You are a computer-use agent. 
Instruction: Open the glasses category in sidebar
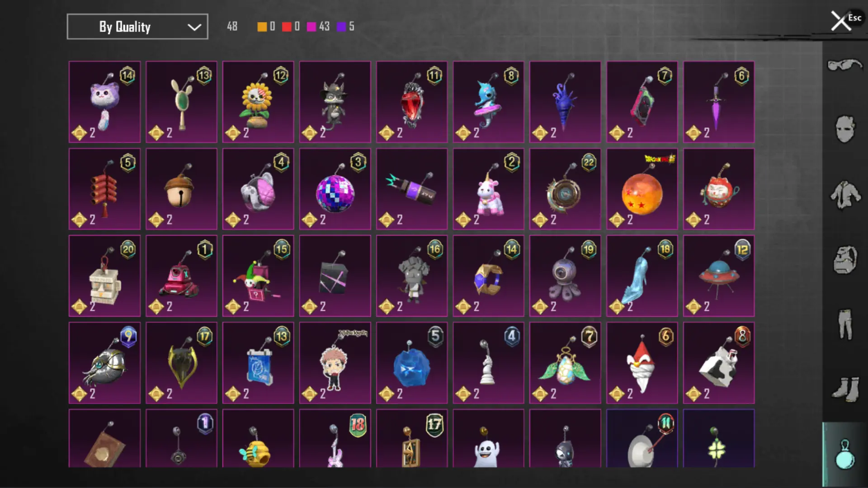(x=845, y=66)
